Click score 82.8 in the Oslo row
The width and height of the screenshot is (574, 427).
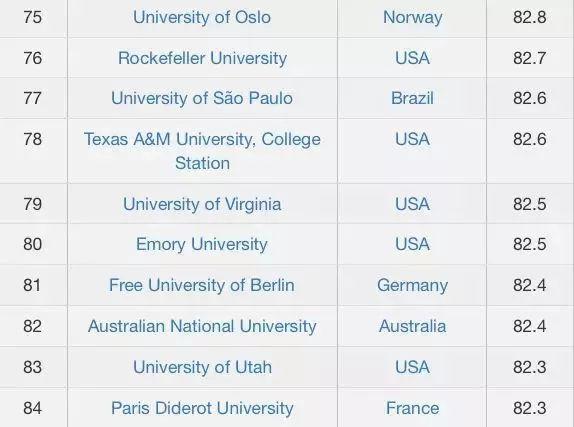(x=529, y=17)
